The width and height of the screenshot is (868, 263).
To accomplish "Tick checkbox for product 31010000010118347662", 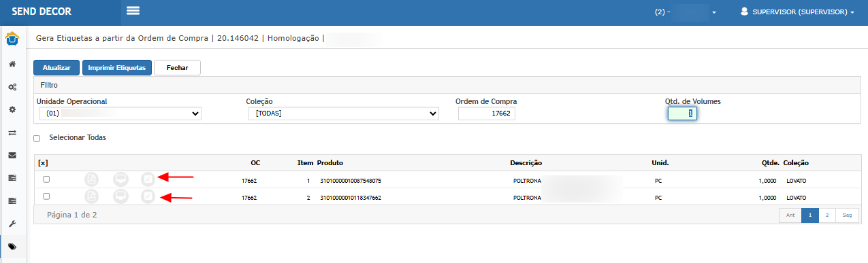I will (x=46, y=196).
